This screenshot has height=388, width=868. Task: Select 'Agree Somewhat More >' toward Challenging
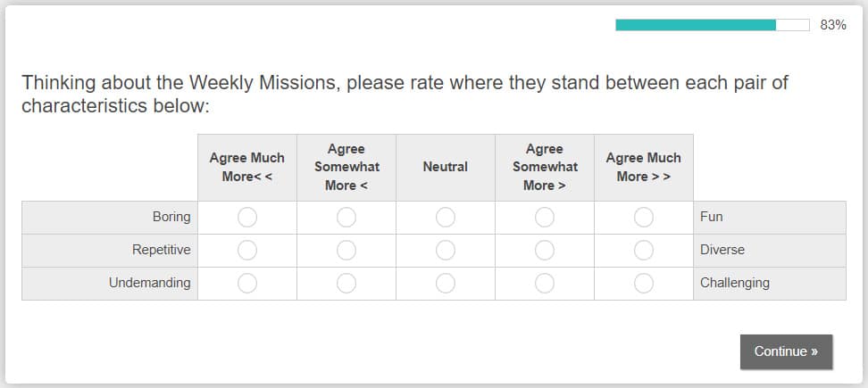coord(545,284)
